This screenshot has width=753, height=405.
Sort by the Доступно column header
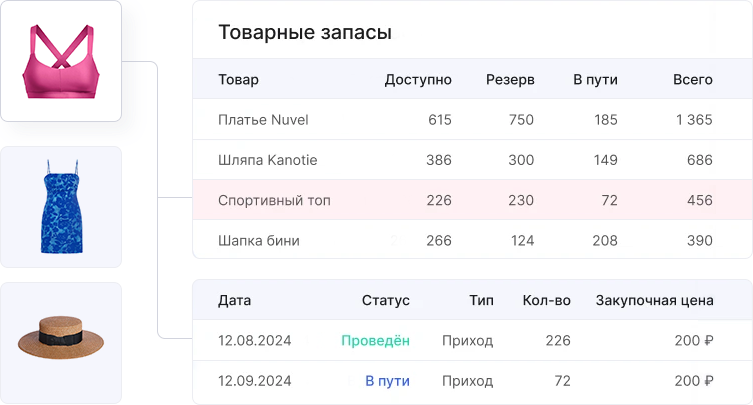coord(418,80)
